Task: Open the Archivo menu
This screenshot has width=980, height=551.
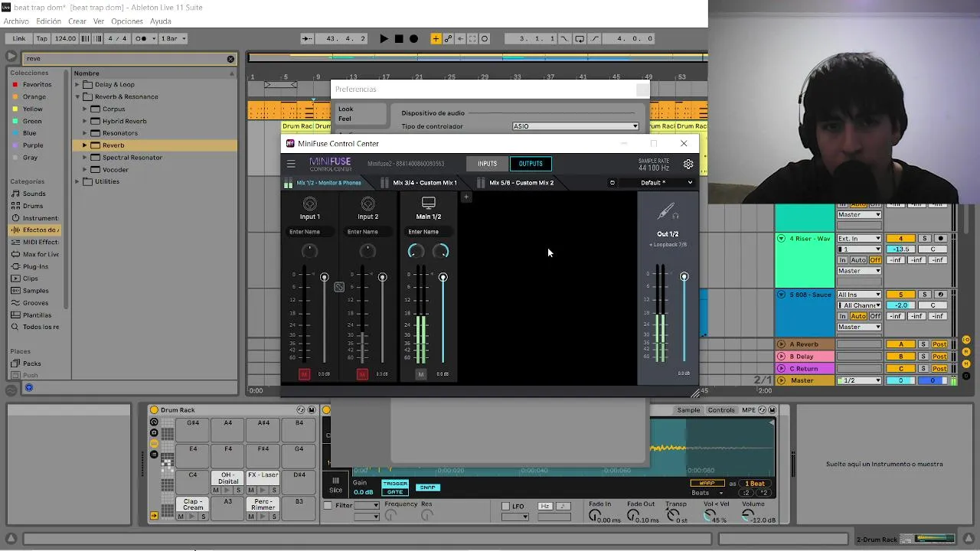Action: (x=16, y=21)
